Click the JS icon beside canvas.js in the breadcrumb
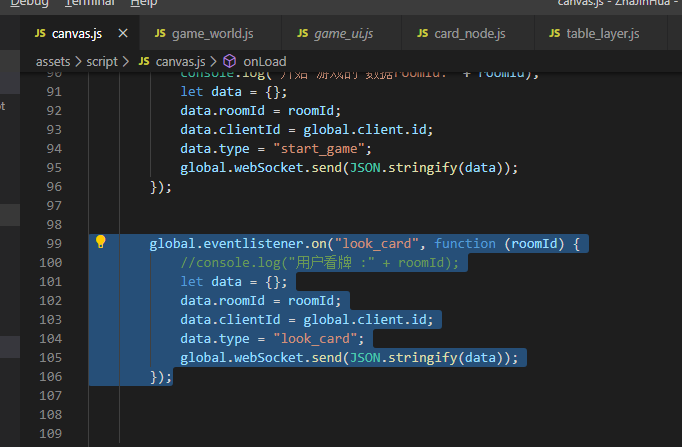 point(144,61)
